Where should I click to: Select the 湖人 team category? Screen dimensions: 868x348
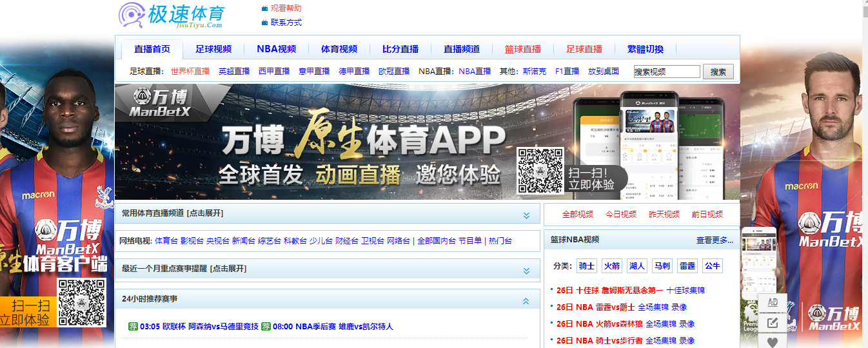(x=637, y=266)
